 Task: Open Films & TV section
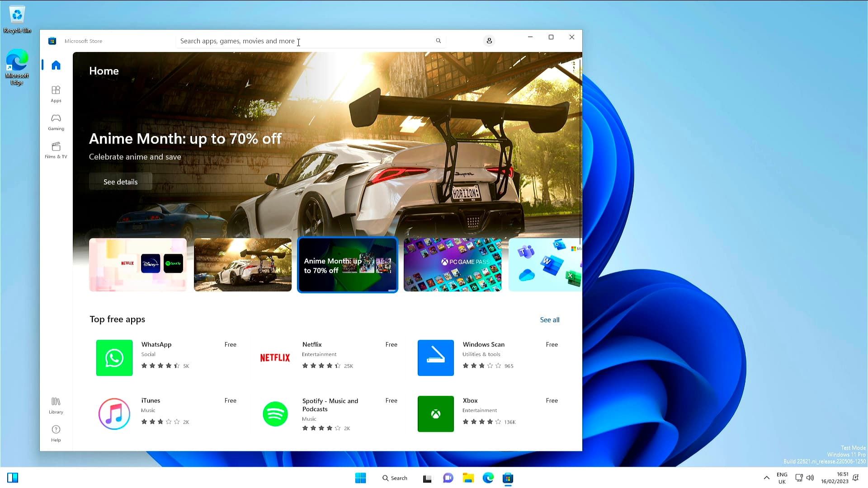(x=56, y=150)
